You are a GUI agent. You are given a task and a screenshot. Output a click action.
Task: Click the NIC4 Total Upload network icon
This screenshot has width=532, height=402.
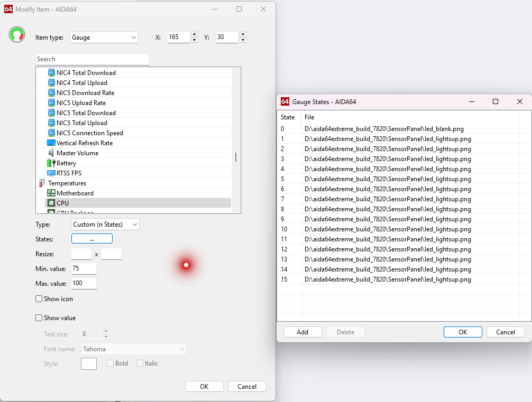point(51,83)
